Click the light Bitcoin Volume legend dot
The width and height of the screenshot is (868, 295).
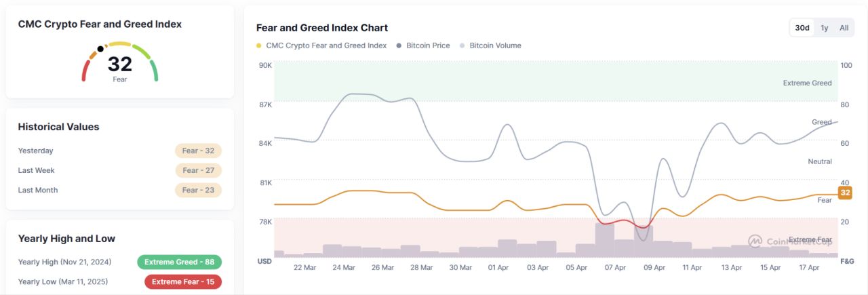[462, 46]
